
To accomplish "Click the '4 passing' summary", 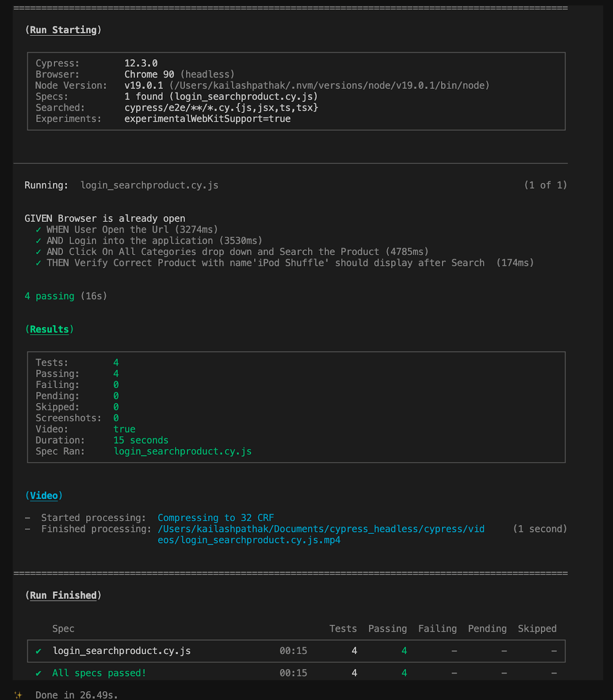I will pyautogui.click(x=49, y=296).
